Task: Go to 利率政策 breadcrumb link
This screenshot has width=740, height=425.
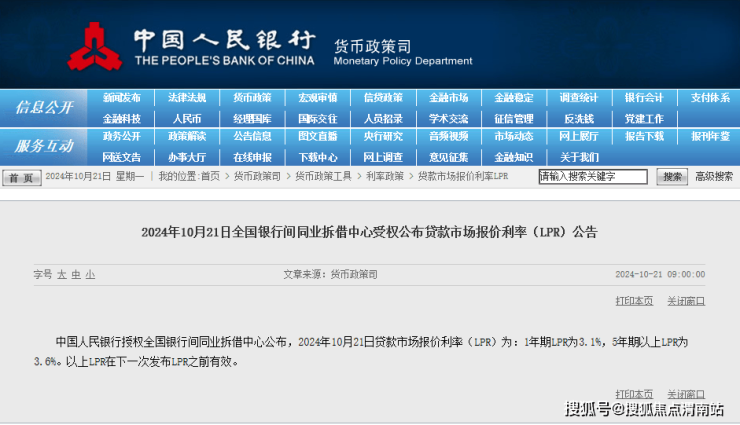Action: (385, 176)
